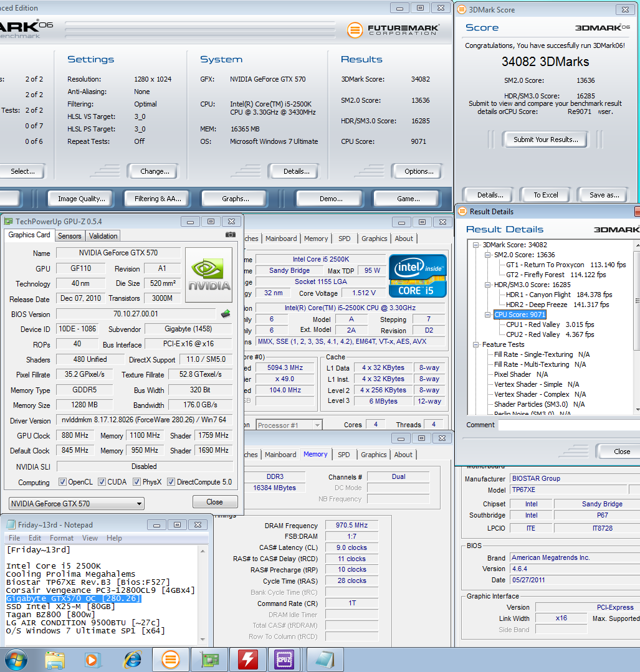Click the Change... settings button
This screenshot has width=640, height=672.
tap(155, 171)
